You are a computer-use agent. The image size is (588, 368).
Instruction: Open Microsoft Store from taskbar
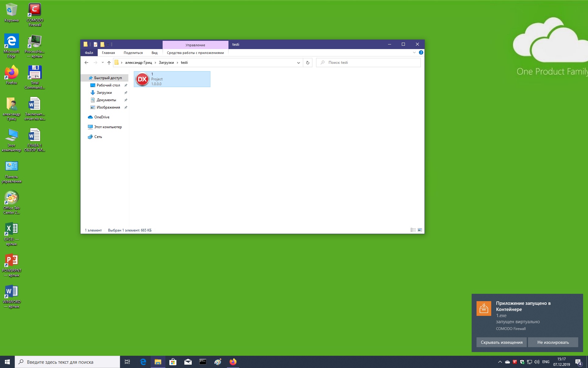click(173, 362)
